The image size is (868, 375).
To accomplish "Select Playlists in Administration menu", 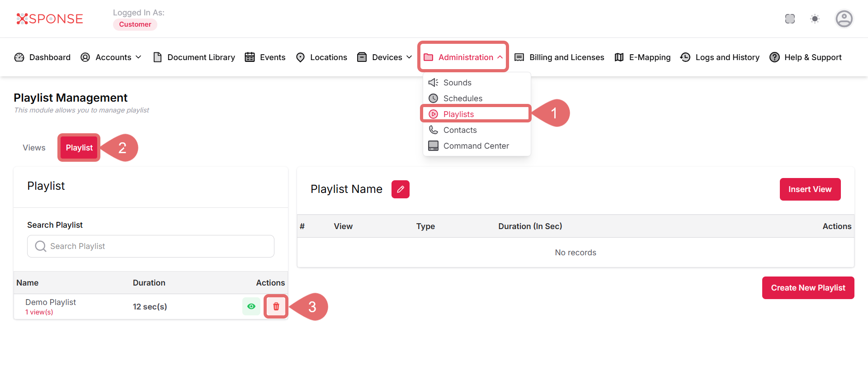I will pyautogui.click(x=458, y=114).
